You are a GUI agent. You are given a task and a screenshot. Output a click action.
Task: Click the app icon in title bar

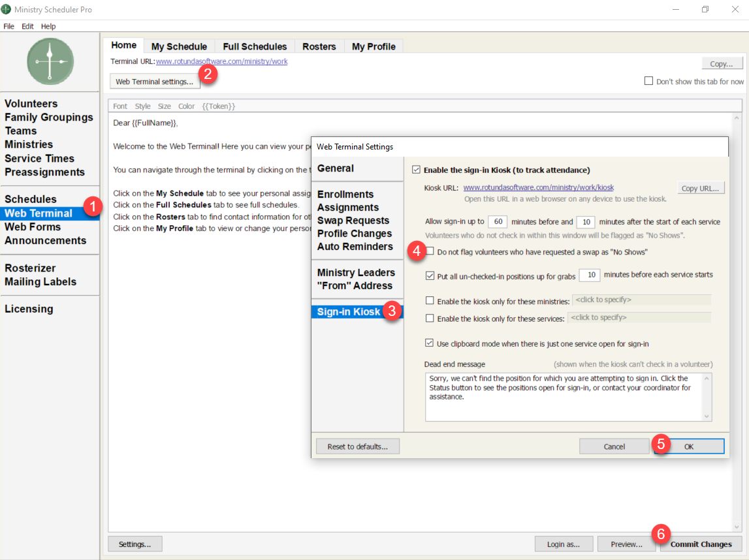click(x=7, y=9)
